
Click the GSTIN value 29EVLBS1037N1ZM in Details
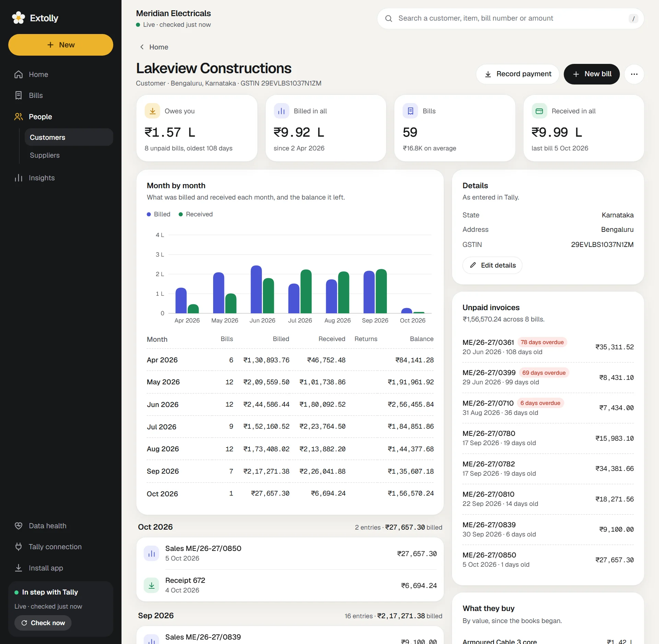602,245
